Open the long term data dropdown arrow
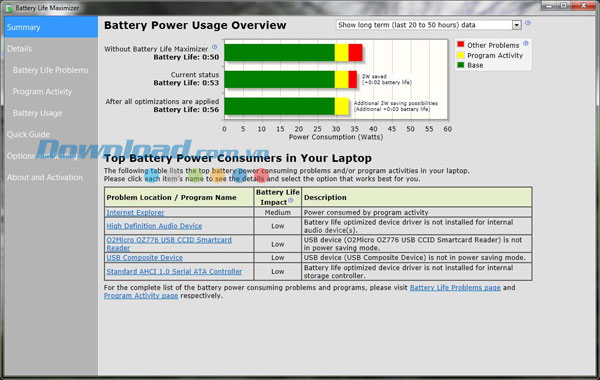600x380 pixels. [x=517, y=25]
